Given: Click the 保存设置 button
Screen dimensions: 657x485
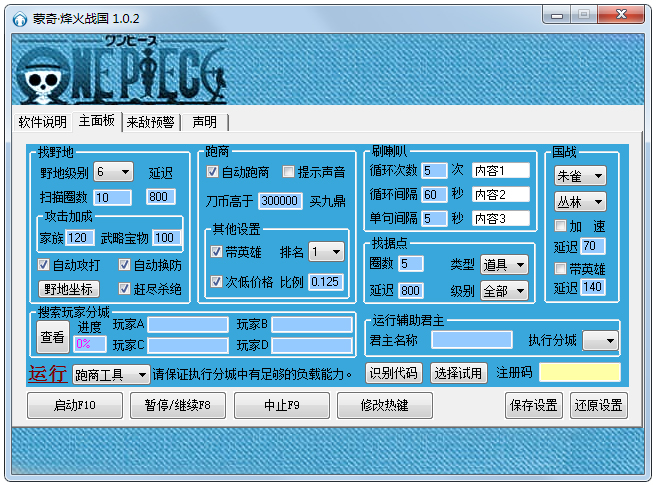Looking at the screenshot, I should click(x=534, y=405).
